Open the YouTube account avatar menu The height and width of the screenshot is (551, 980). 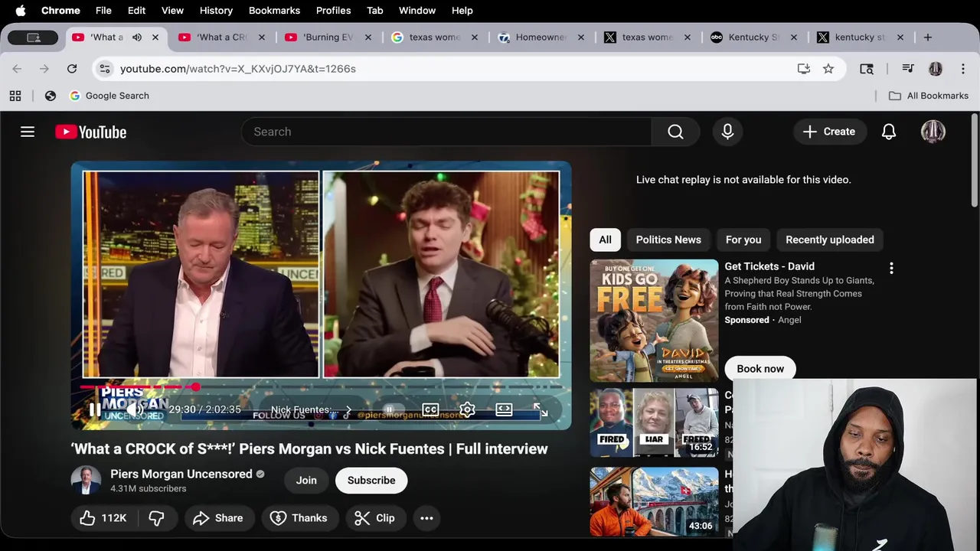click(933, 132)
